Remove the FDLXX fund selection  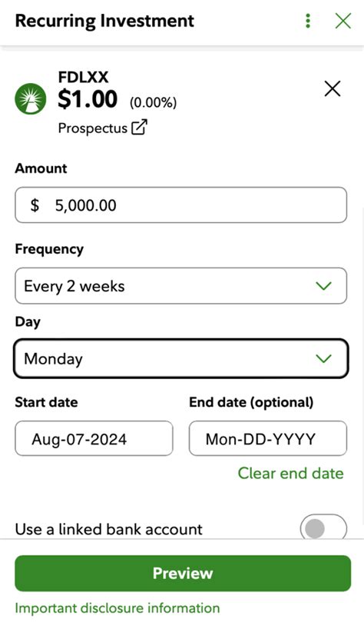coord(333,88)
